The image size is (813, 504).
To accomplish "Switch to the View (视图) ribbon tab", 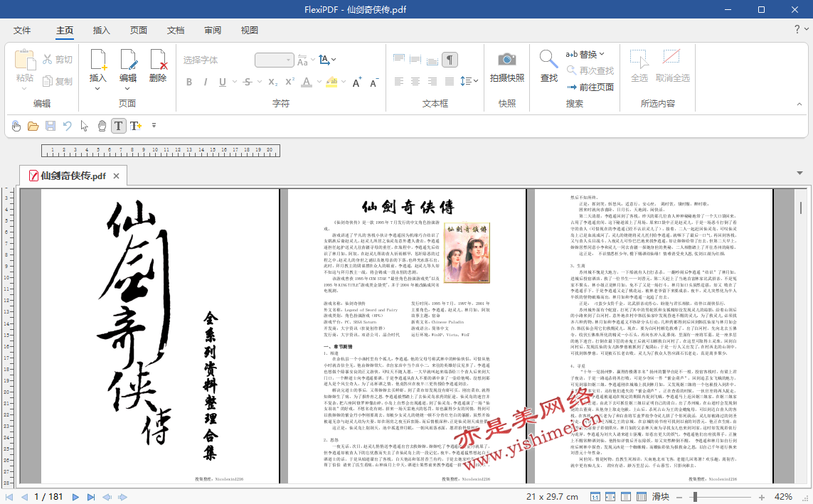I will [x=250, y=30].
